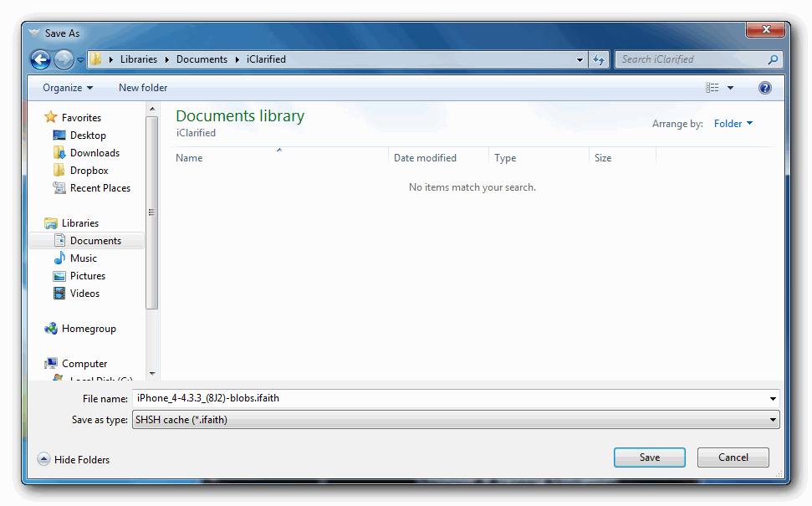Open Desktop in Favorites
The height and width of the screenshot is (506, 812).
click(x=88, y=135)
